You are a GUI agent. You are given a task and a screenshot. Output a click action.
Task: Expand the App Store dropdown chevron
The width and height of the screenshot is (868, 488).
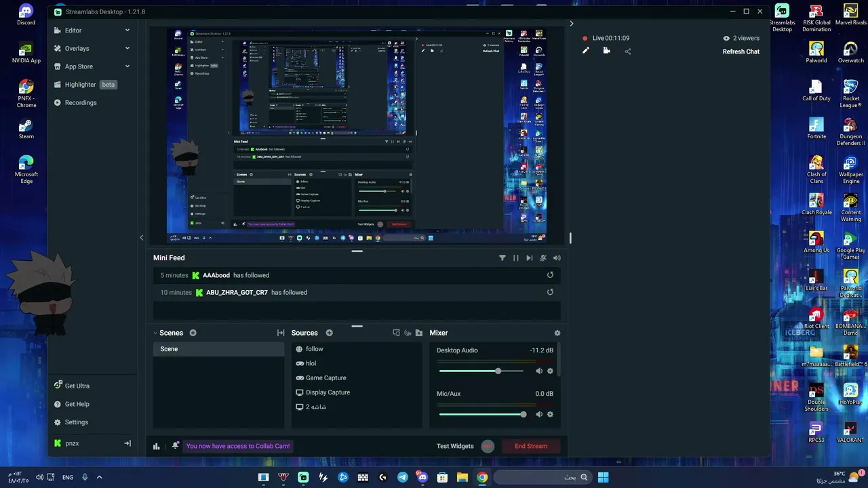click(127, 66)
